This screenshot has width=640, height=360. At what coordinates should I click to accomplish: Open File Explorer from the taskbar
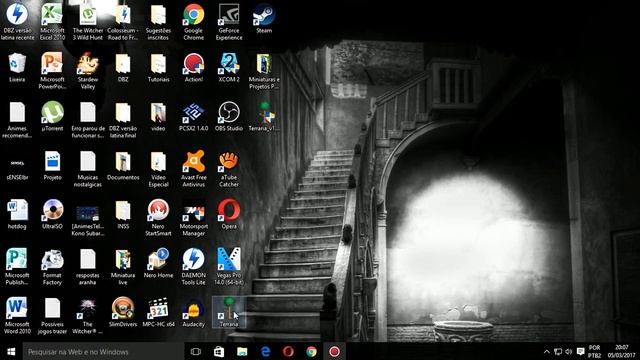(x=242, y=351)
